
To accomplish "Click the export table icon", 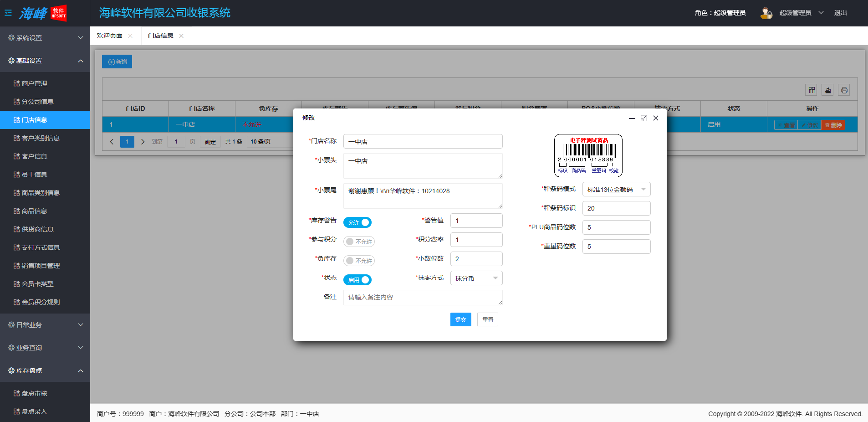I will pos(827,90).
